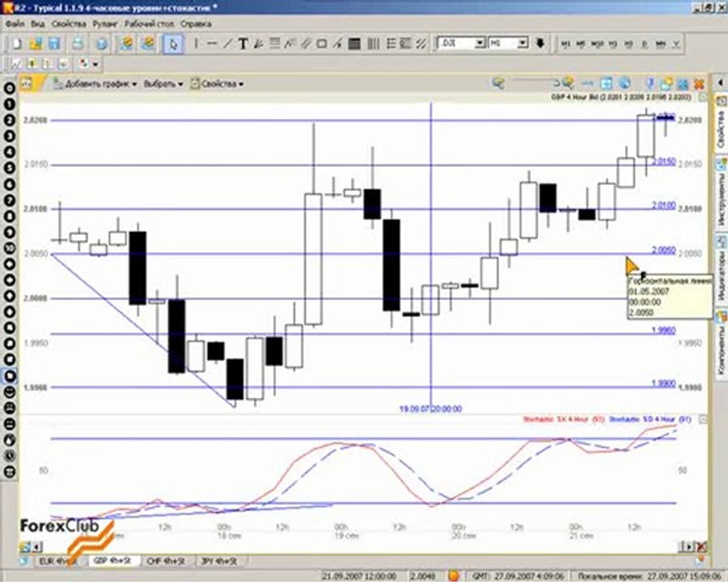Select the trend line drawing tool
Image resolution: width=728 pixels, height=582 pixels.
click(x=227, y=44)
